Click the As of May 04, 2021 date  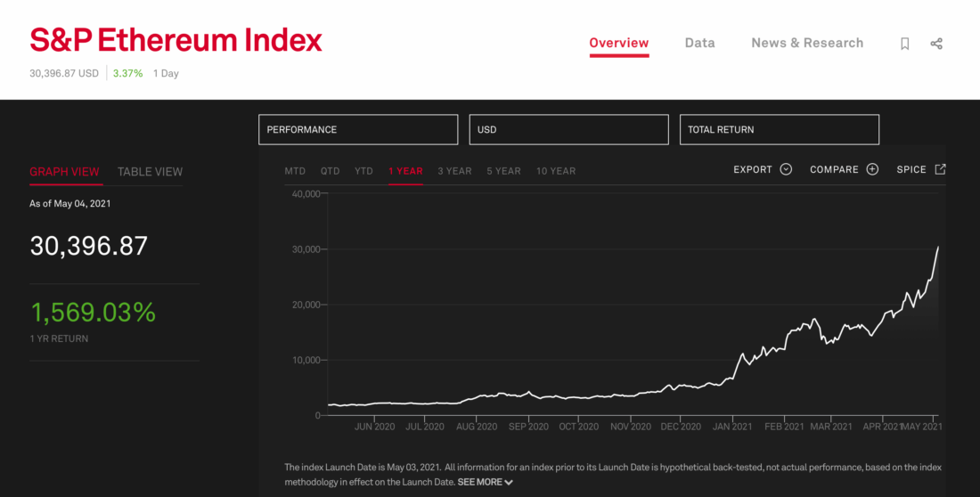point(70,204)
